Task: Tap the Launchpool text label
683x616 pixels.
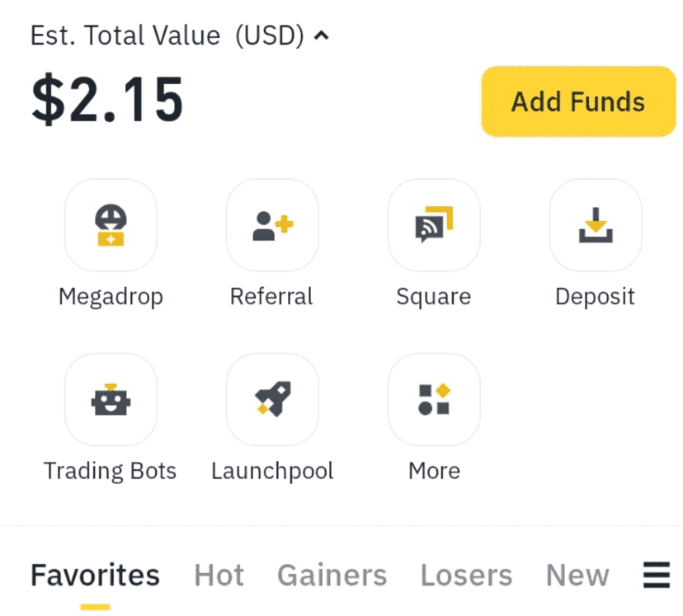Action: (x=272, y=471)
